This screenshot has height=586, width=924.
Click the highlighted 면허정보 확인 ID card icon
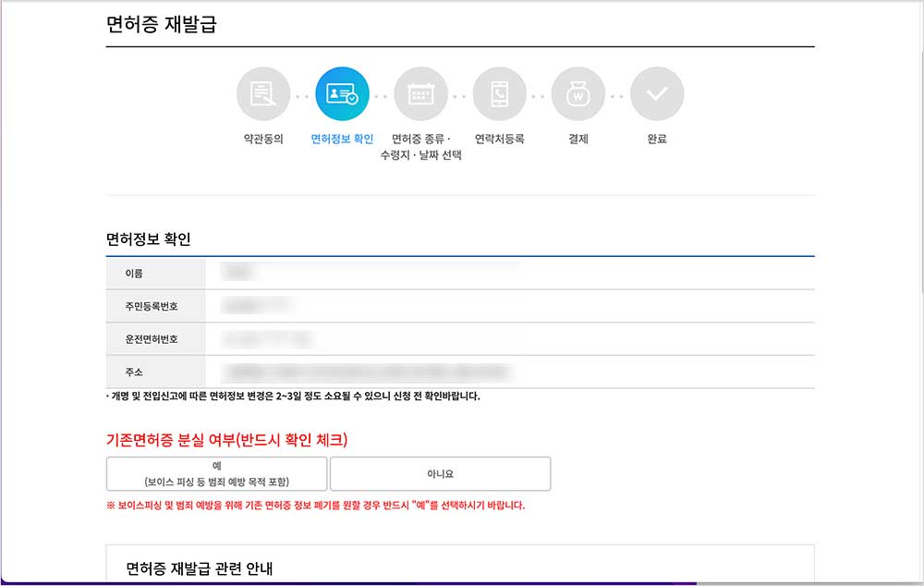tap(342, 92)
